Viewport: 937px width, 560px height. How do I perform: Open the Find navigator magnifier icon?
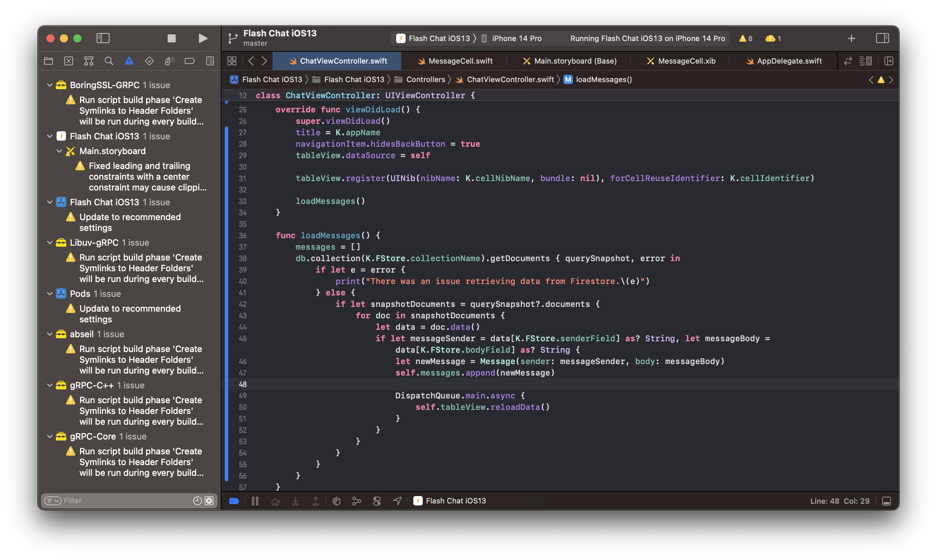coord(109,61)
